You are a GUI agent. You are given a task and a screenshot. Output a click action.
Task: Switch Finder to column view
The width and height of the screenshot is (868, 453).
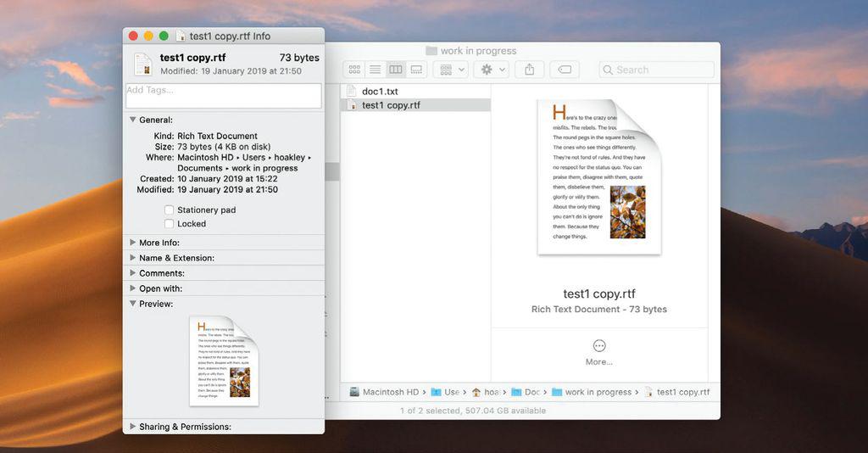click(395, 70)
